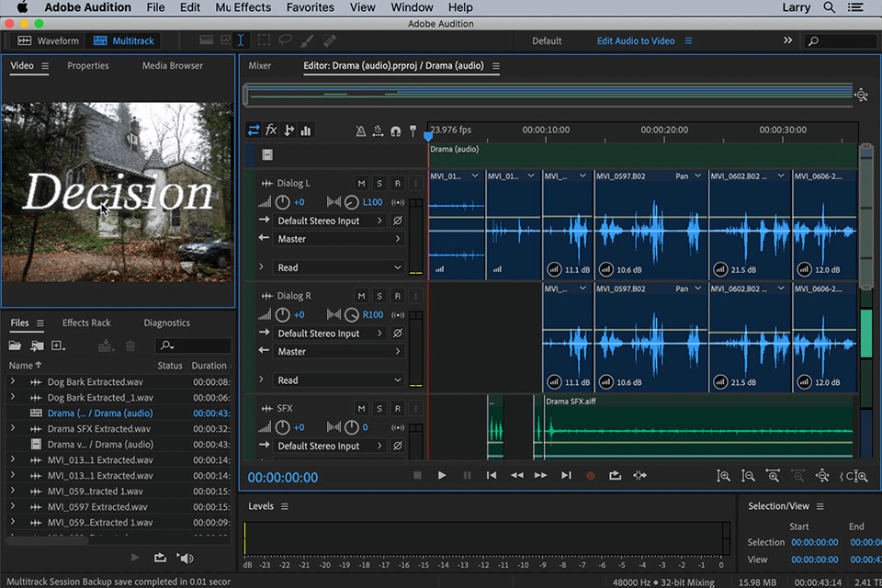
Task: Open the Favorites menu
Action: [310, 7]
